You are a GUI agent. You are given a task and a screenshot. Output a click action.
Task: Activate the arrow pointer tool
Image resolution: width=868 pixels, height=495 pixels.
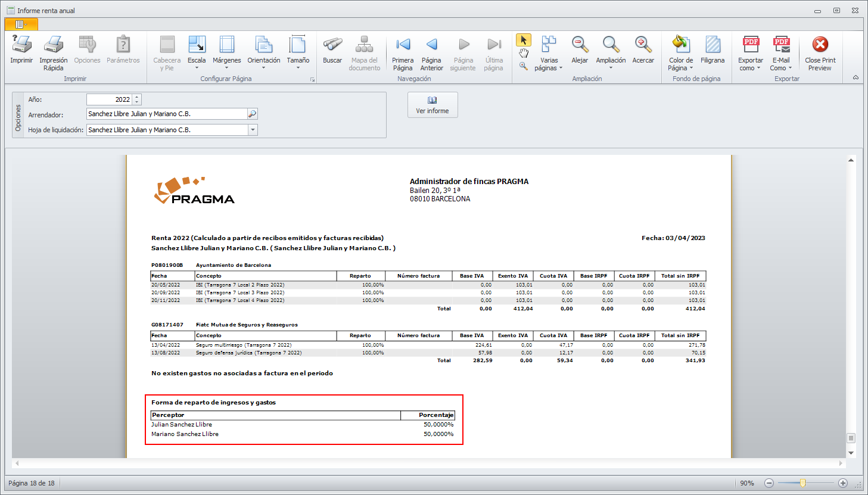tap(523, 40)
